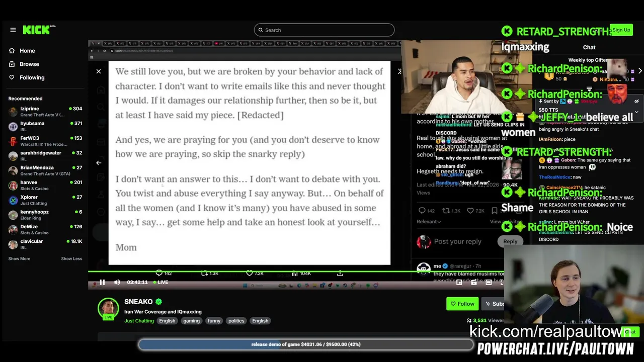Open recommended channel FerWC3
This screenshot has width=644, height=362.
[x=45, y=141]
